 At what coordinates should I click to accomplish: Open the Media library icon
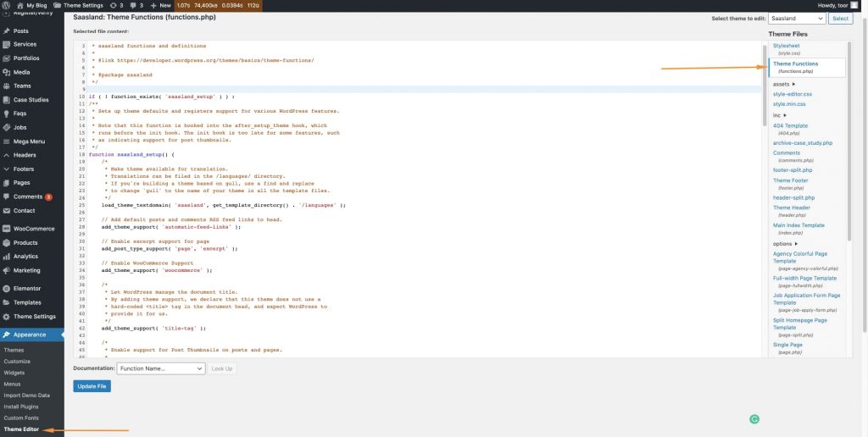(7, 72)
